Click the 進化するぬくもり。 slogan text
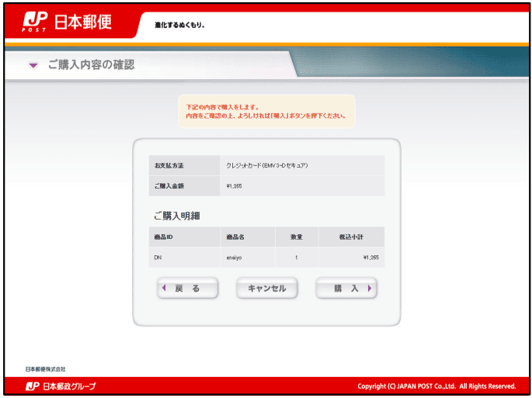Screen dimensions: 532x398 pyautogui.click(x=180, y=25)
